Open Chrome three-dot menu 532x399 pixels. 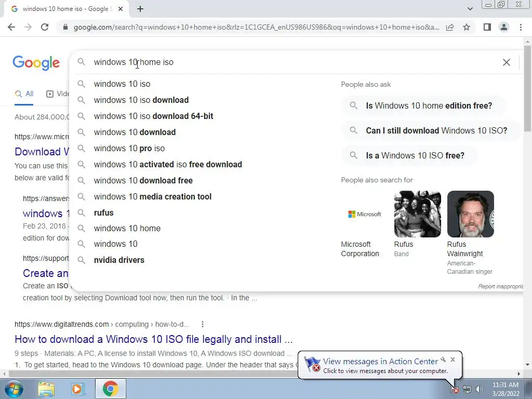[521, 27]
